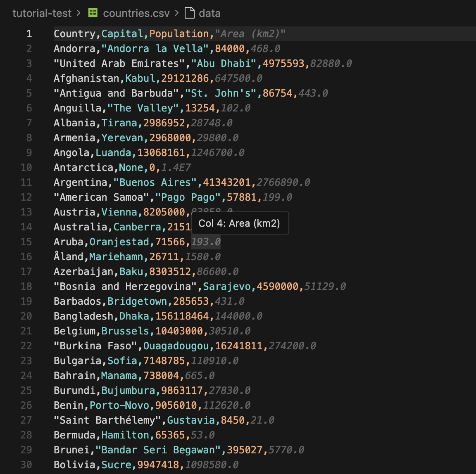Click 'Yerevan' in the Armenia row

coord(122,137)
